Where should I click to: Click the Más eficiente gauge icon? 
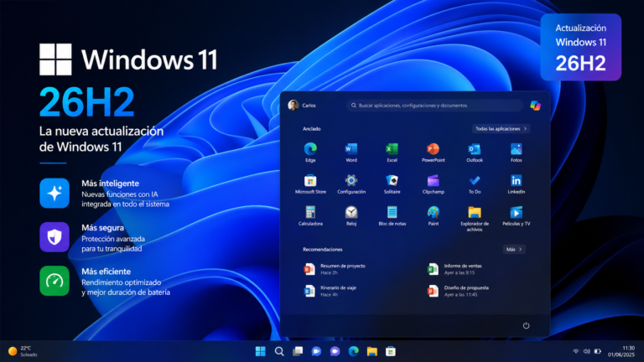[x=55, y=281]
